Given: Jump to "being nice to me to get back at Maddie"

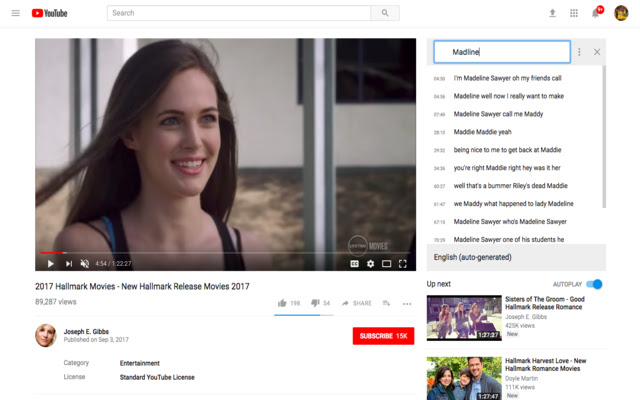Looking at the screenshot, I should (507, 150).
